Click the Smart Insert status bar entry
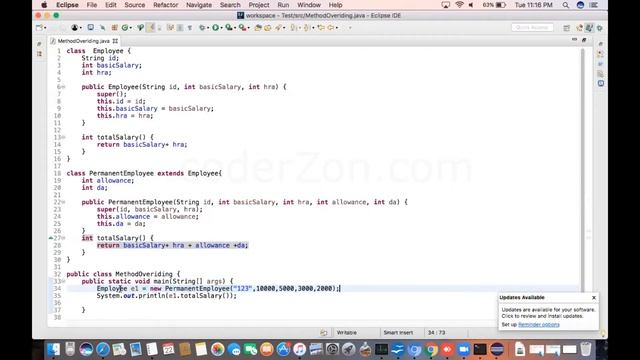This screenshot has height=360, width=640. coord(398,333)
